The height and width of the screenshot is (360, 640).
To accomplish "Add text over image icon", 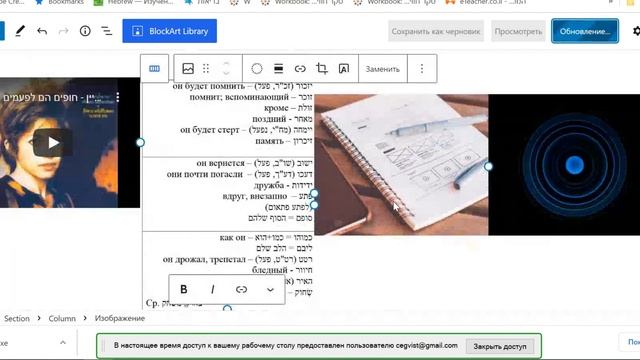I will [344, 69].
